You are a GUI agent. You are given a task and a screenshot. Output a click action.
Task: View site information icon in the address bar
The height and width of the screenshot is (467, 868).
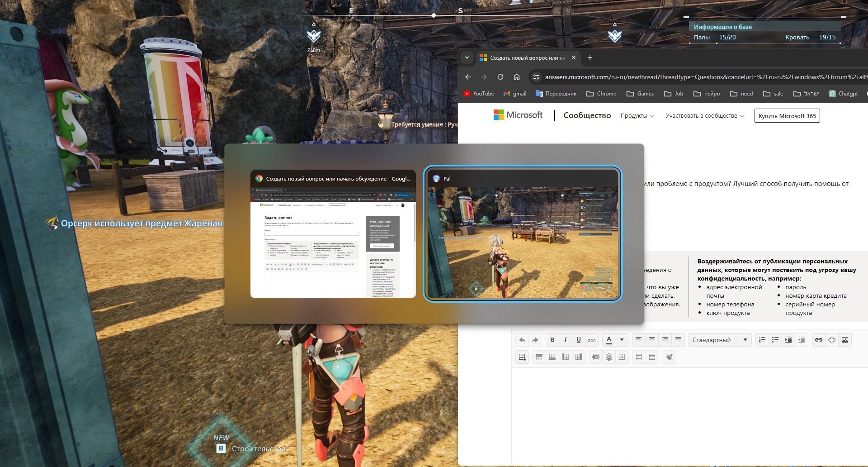pos(536,77)
